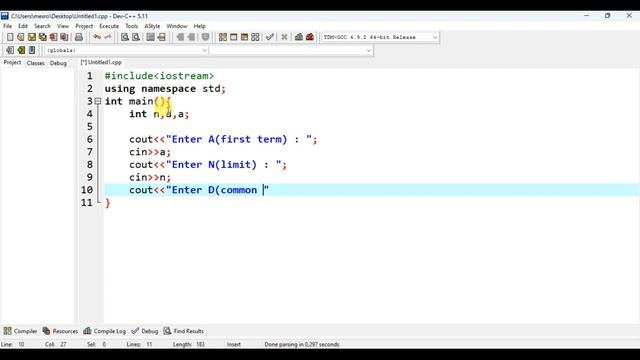Compile the program
Screen dimensions: 640x360
pyautogui.click(x=222, y=37)
